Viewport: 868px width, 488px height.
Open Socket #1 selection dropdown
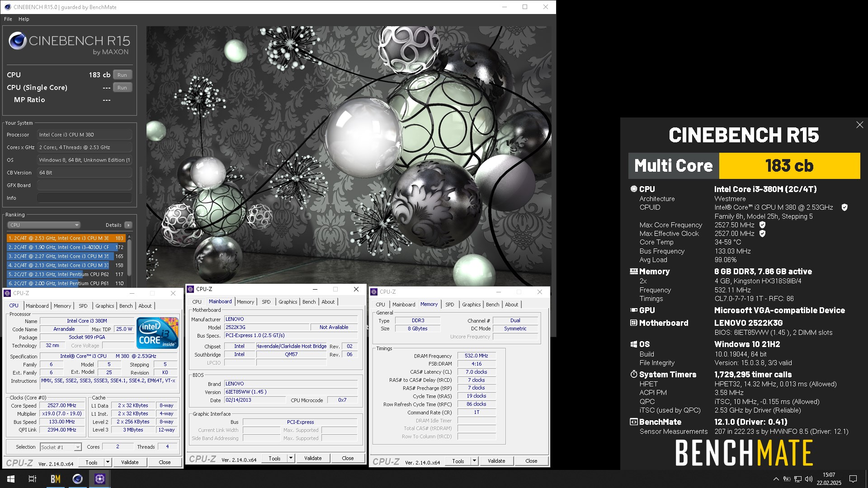61,447
